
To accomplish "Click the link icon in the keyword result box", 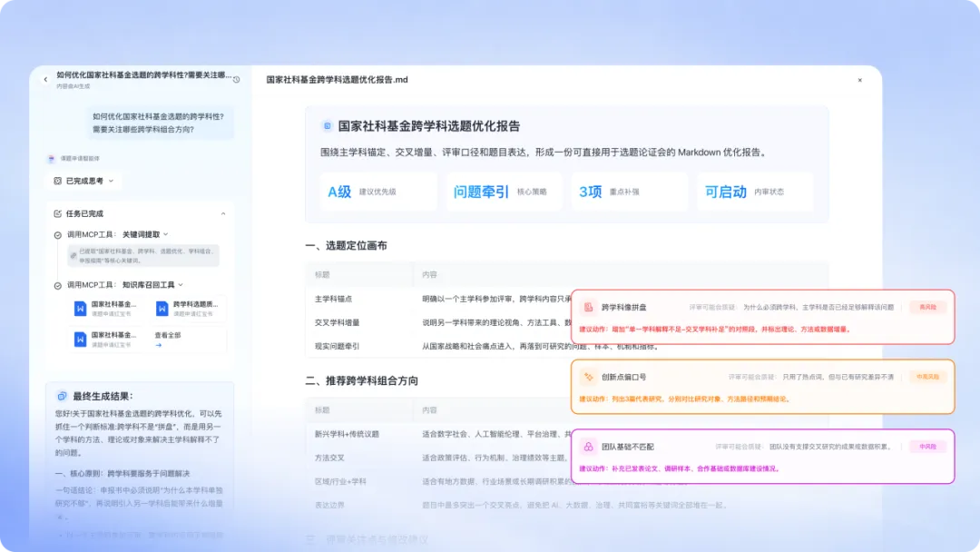I will 73,256.
